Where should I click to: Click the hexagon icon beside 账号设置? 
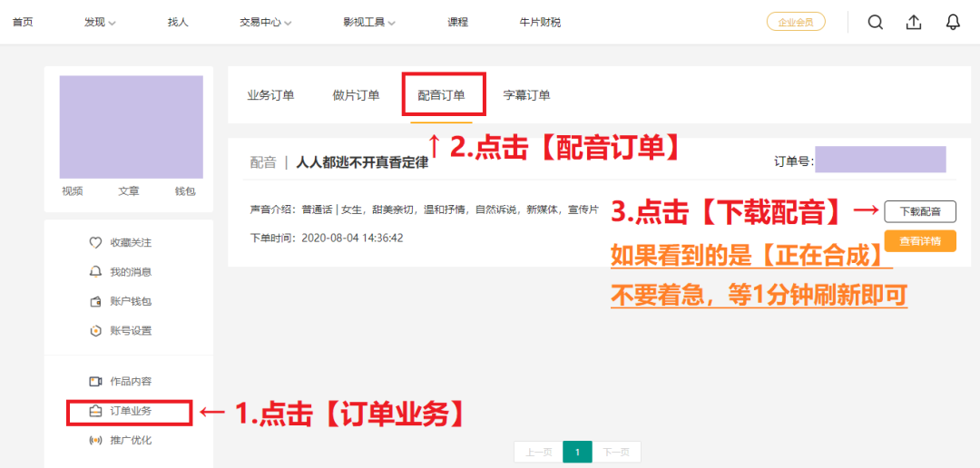(x=95, y=330)
